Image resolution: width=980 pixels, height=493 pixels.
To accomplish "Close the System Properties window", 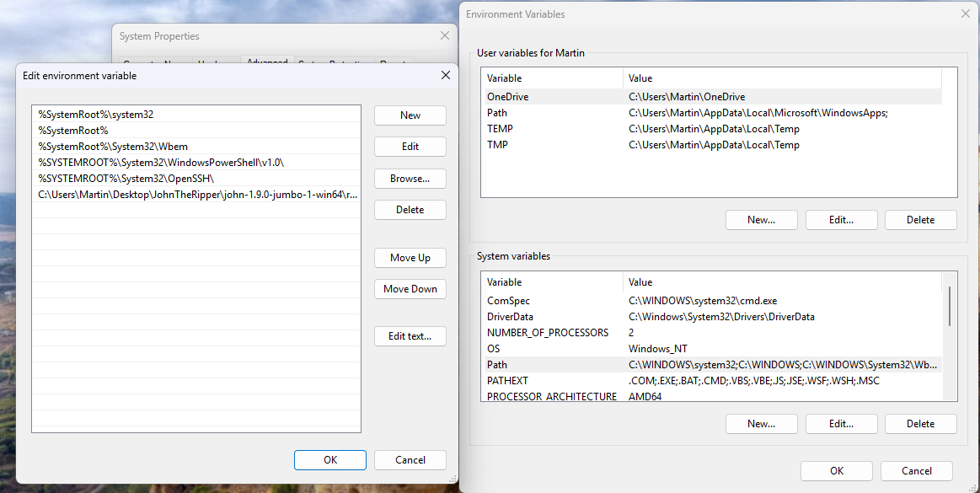I will coord(444,35).
